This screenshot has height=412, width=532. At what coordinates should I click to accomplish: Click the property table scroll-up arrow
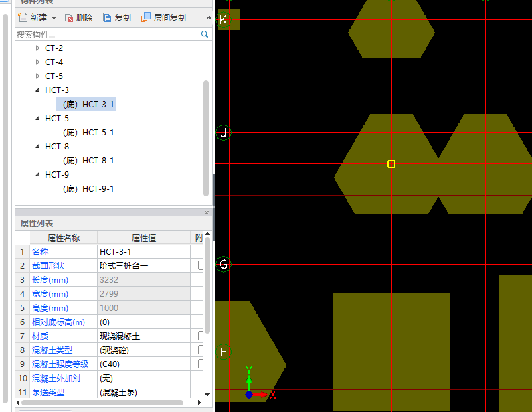click(207, 234)
